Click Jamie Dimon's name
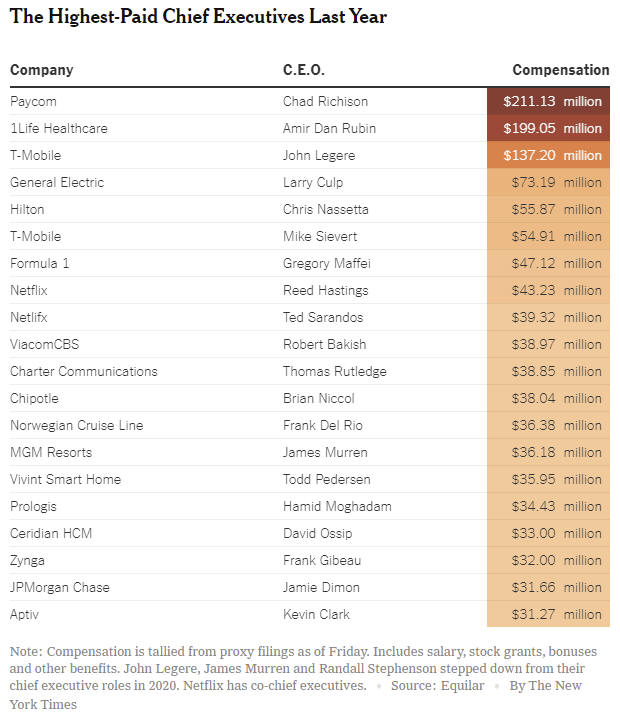Image resolution: width=620 pixels, height=721 pixels. pyautogui.click(x=321, y=588)
